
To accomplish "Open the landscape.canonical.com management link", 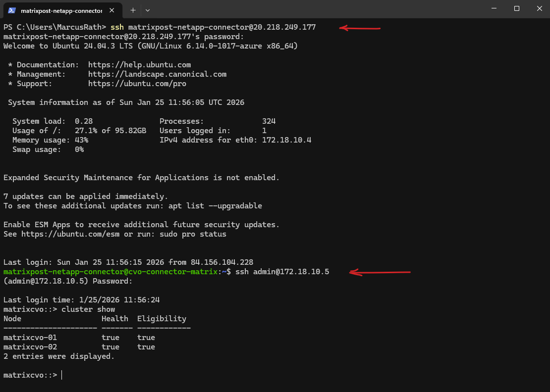I will pyautogui.click(x=157, y=74).
